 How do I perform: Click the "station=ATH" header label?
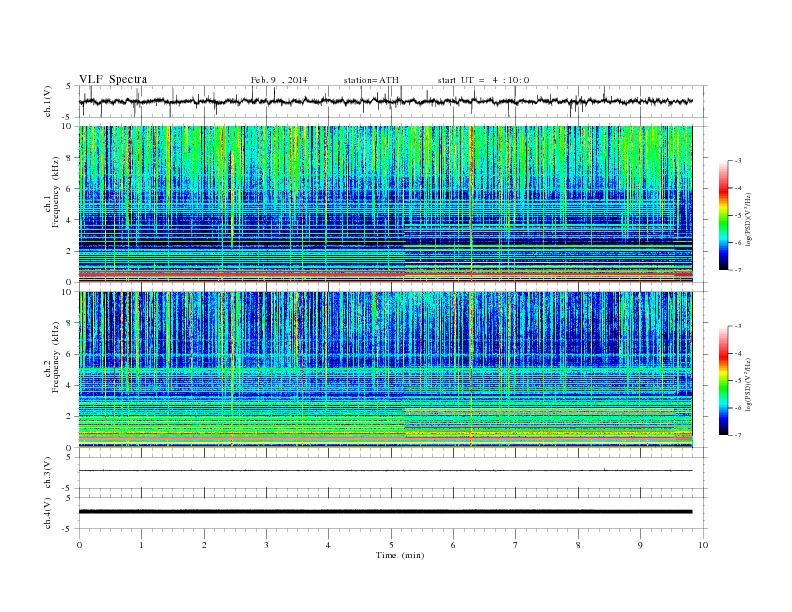(x=371, y=80)
